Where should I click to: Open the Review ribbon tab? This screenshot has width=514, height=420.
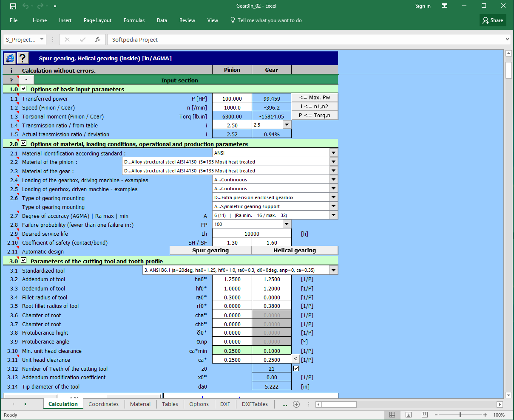[x=187, y=20]
